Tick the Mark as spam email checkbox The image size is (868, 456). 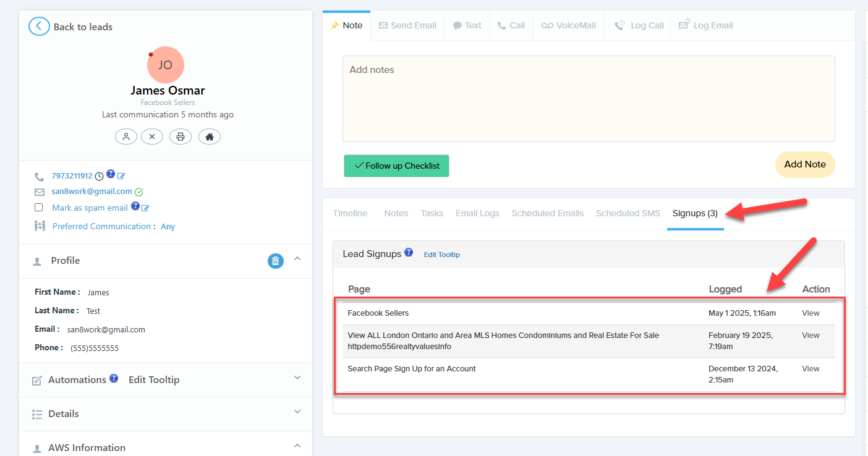[x=39, y=208]
